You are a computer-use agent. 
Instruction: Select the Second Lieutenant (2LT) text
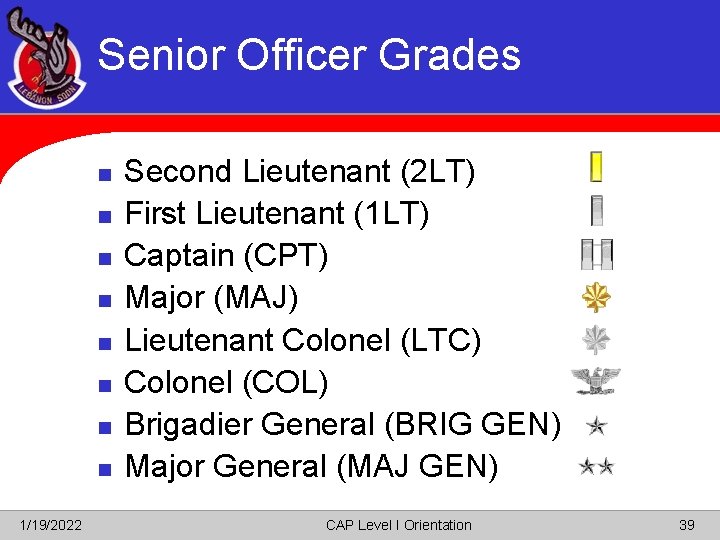coord(299,172)
